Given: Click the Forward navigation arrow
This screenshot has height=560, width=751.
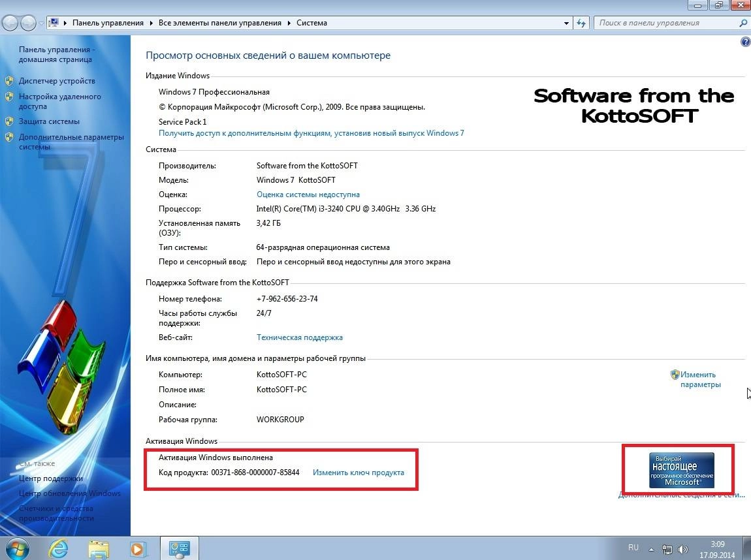Looking at the screenshot, I should (28, 22).
